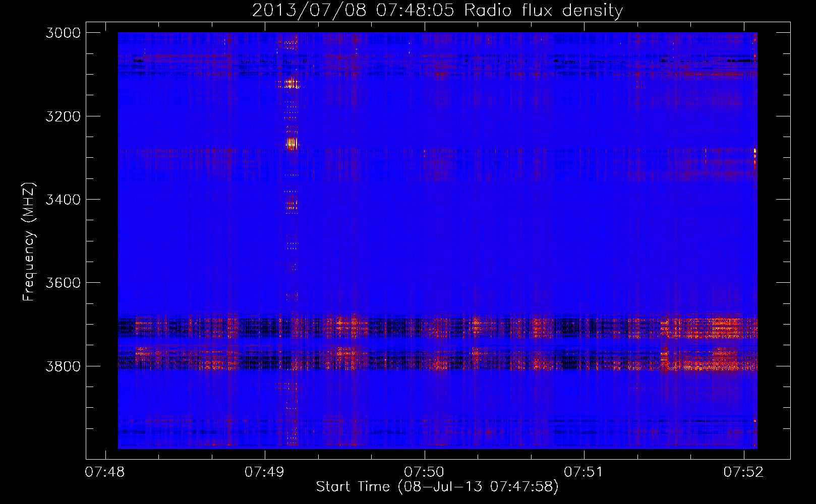The height and width of the screenshot is (504, 816).
Task: Click the 3600 frequency tick label
Action: coord(63,283)
